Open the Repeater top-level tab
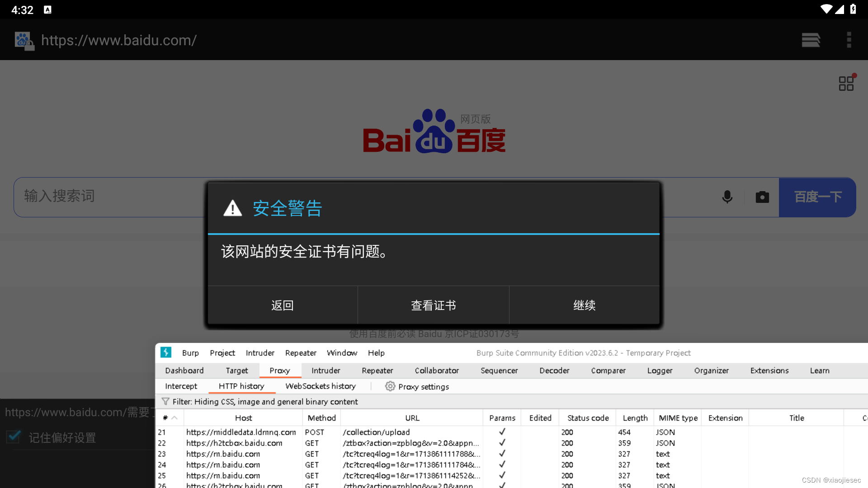868x488 pixels. [x=377, y=371]
